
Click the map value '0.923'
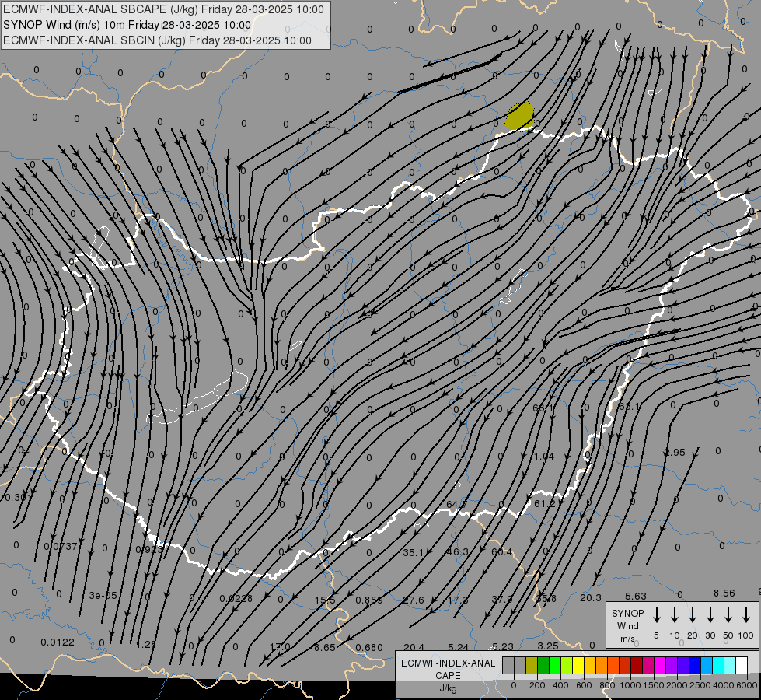149,549
